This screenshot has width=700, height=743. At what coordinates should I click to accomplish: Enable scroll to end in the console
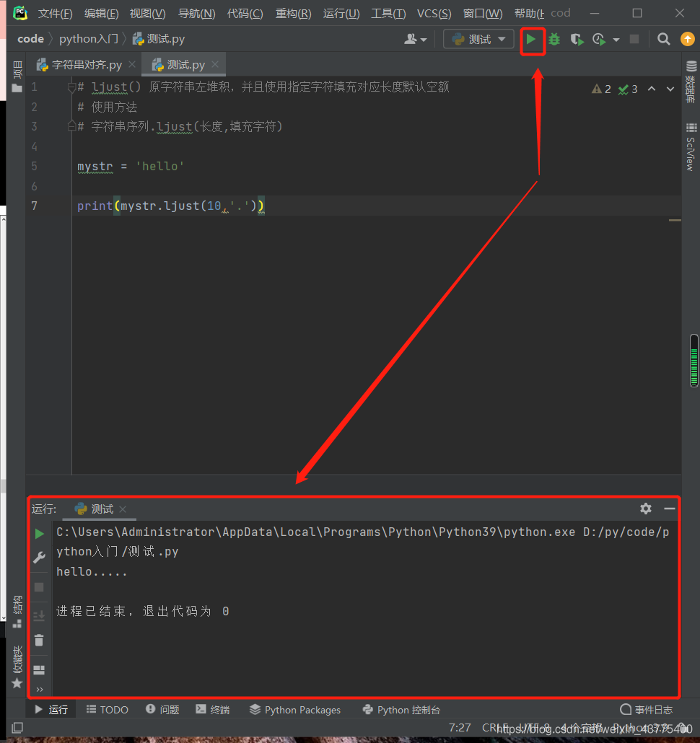point(40,615)
